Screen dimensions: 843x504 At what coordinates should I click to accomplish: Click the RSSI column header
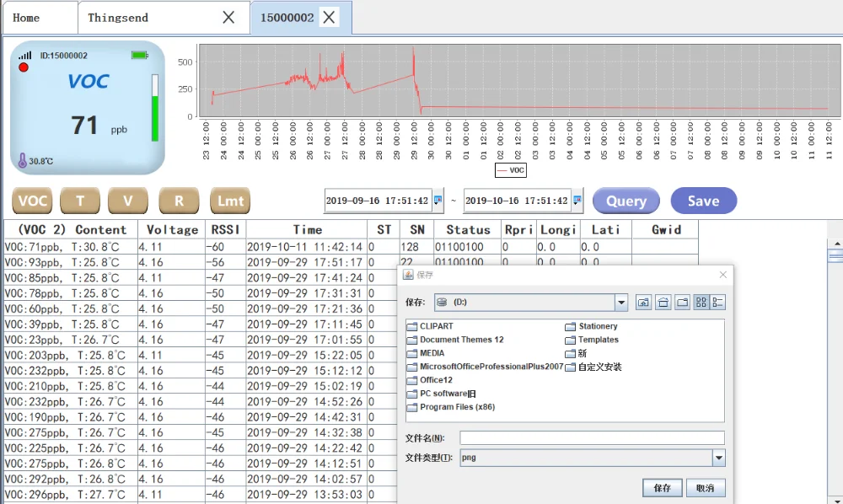click(226, 230)
